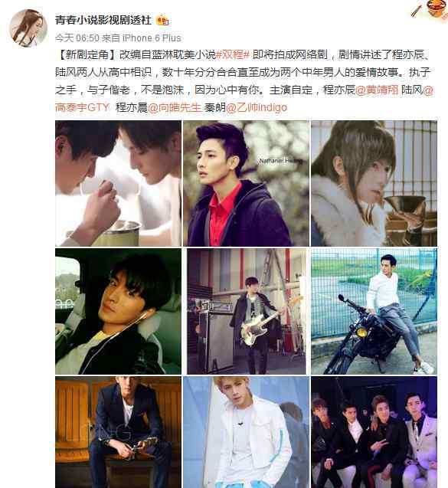Open the @黄靖翔 mention
This screenshot has width=448, height=488.
coord(377,90)
